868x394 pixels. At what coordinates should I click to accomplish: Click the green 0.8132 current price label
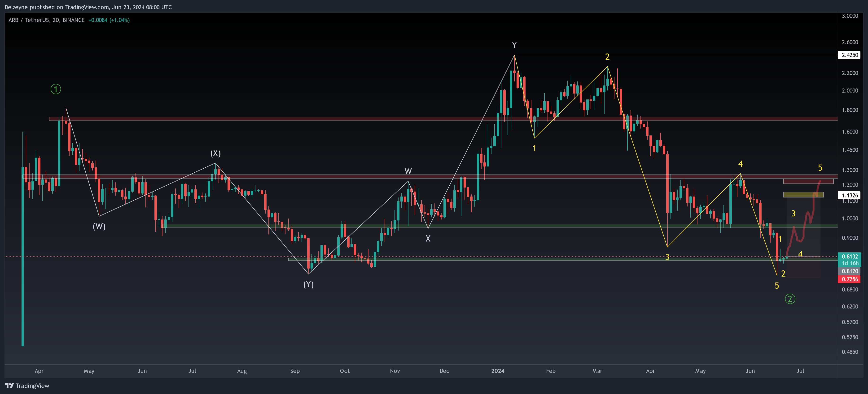coord(849,256)
